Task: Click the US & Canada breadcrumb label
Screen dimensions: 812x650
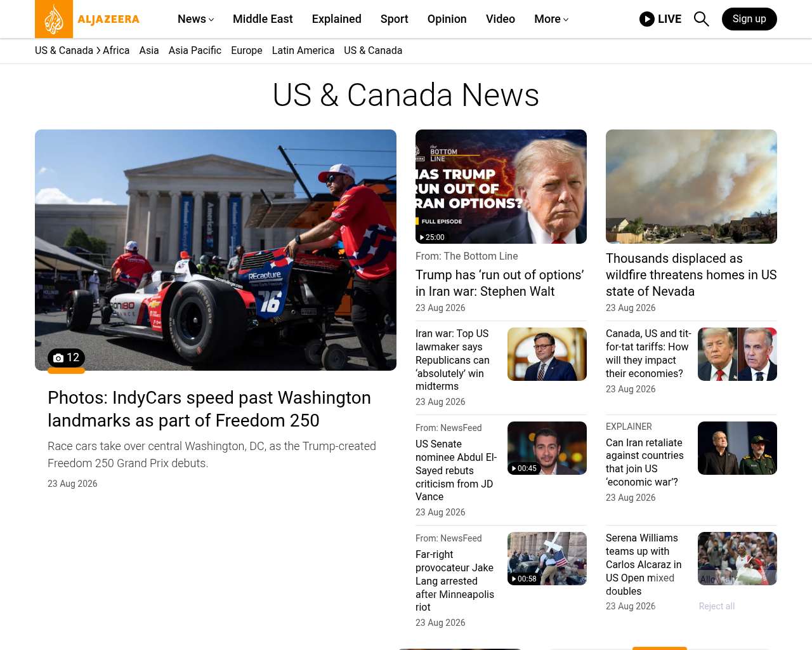Action: pyautogui.click(x=64, y=51)
